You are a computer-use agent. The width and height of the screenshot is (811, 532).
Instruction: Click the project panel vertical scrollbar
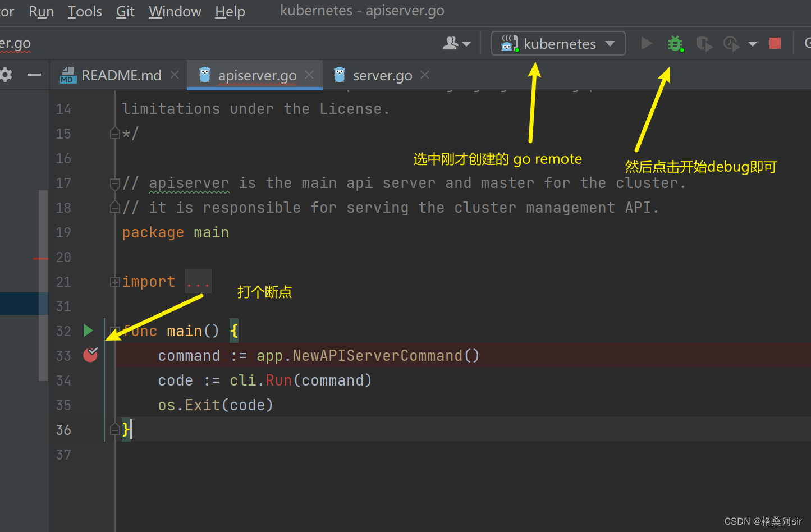pos(43,286)
